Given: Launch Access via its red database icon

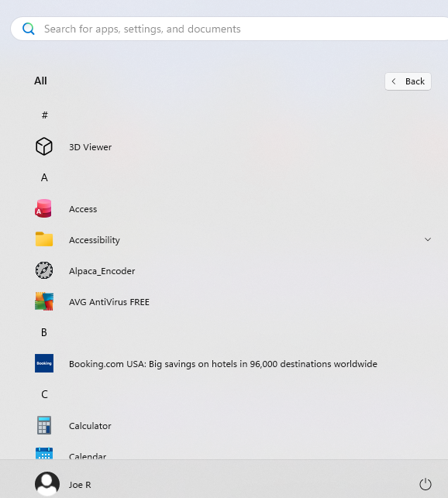Looking at the screenshot, I should click(x=43, y=208).
